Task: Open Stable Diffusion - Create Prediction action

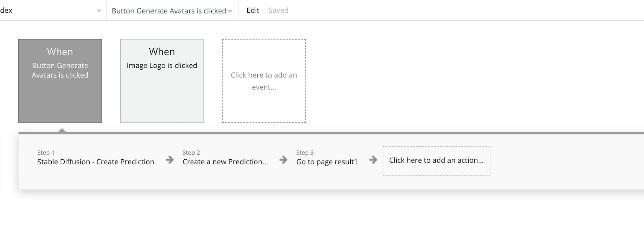Action: pyautogui.click(x=96, y=162)
